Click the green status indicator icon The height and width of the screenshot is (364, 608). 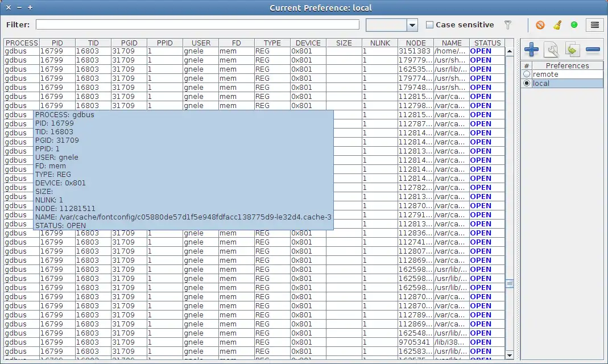point(574,25)
